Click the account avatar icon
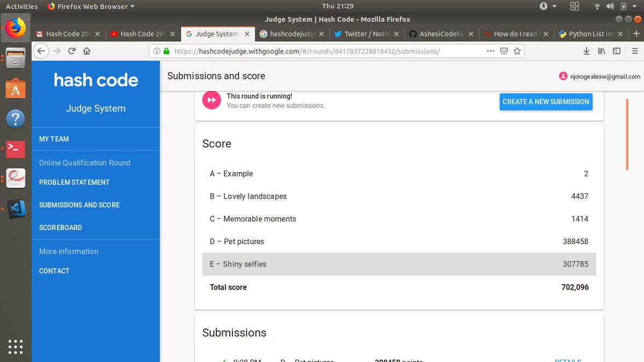644x362 pixels. click(x=563, y=76)
